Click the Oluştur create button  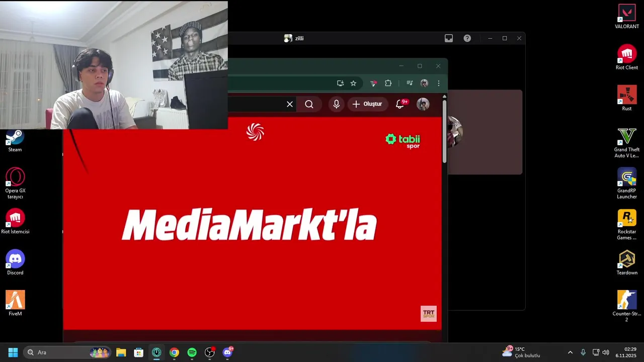pyautogui.click(x=368, y=104)
